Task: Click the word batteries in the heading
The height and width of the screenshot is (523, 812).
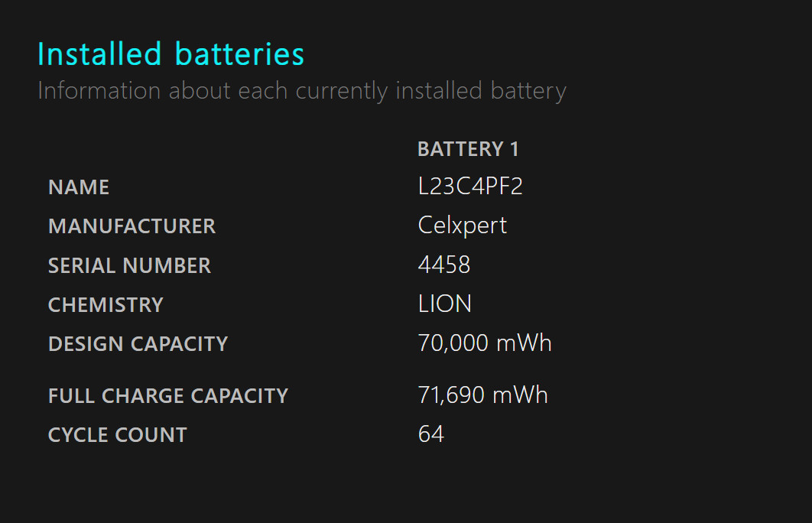Action: 240,54
